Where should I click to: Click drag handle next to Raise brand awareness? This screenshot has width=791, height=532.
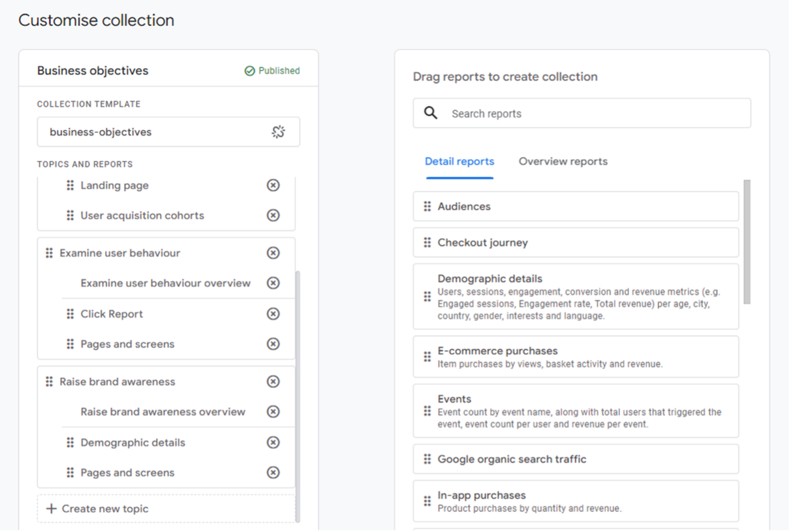50,382
